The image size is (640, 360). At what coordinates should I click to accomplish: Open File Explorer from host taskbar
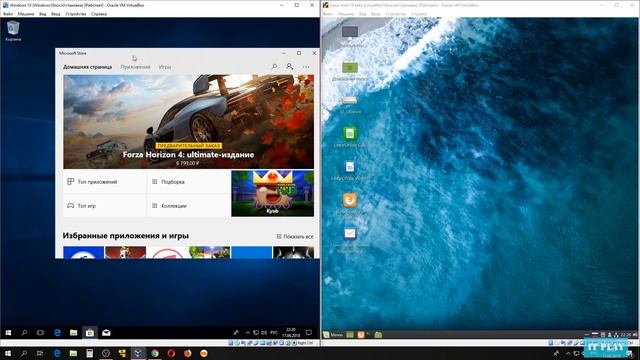click(x=73, y=353)
